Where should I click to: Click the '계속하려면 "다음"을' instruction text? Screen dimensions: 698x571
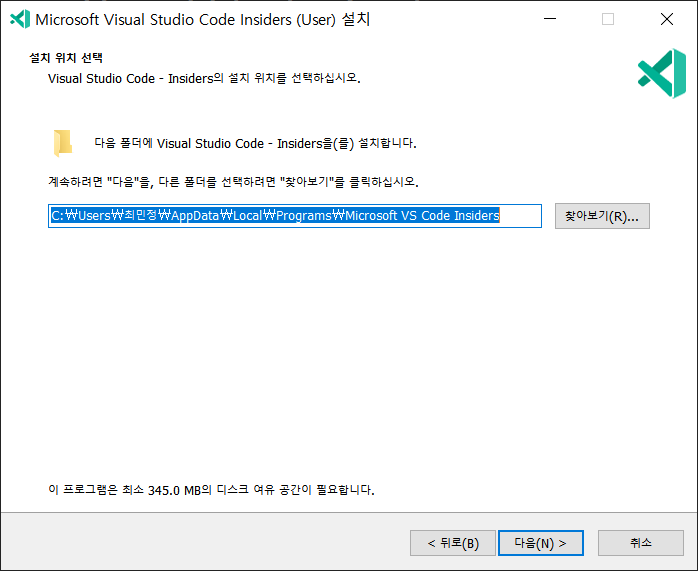pyautogui.click(x=233, y=182)
